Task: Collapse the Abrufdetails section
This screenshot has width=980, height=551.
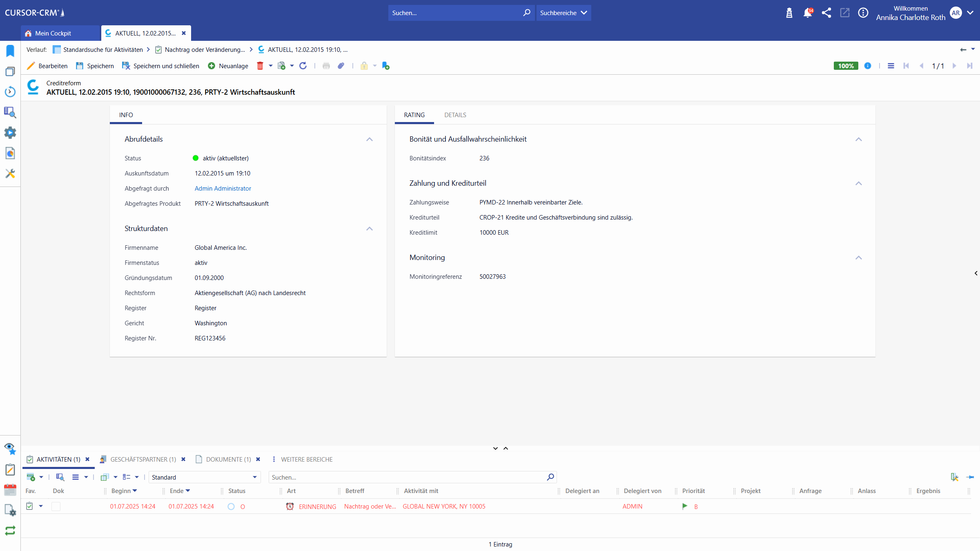Action: [x=370, y=139]
